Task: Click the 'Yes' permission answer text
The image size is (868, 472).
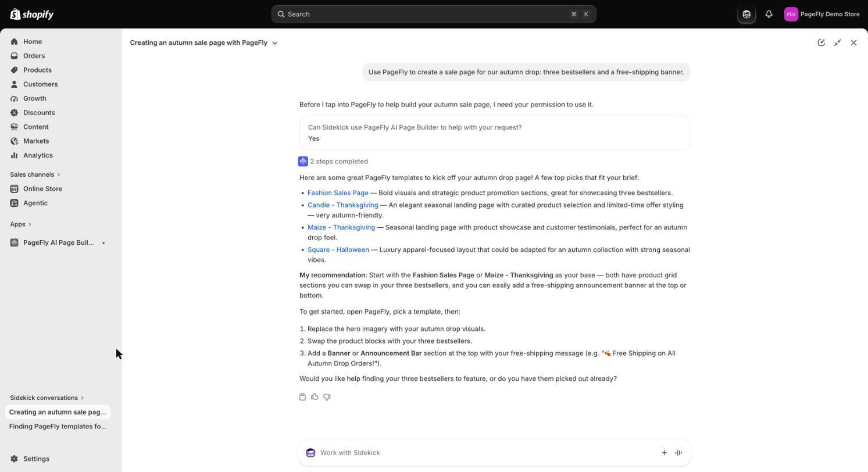Action: (314, 138)
